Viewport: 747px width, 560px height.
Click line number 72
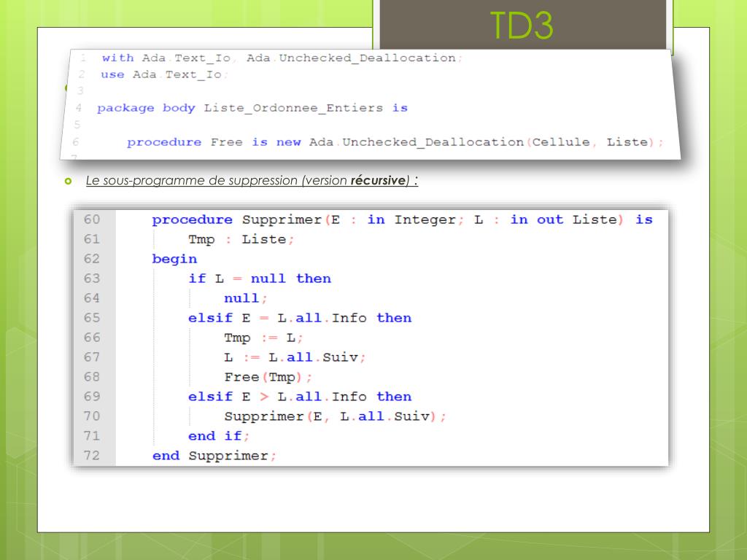pos(91,456)
